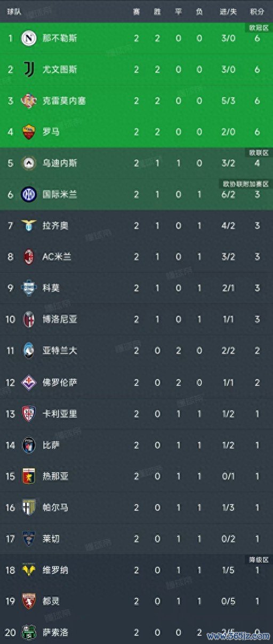The width and height of the screenshot is (273, 644).
Task: Open the Fiorentina purple crest
Action: 28,382
